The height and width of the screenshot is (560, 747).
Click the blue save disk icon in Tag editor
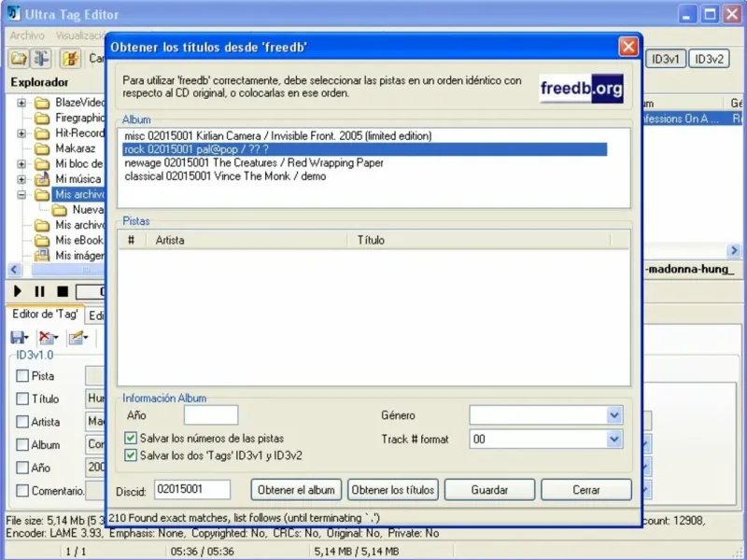tap(18, 338)
